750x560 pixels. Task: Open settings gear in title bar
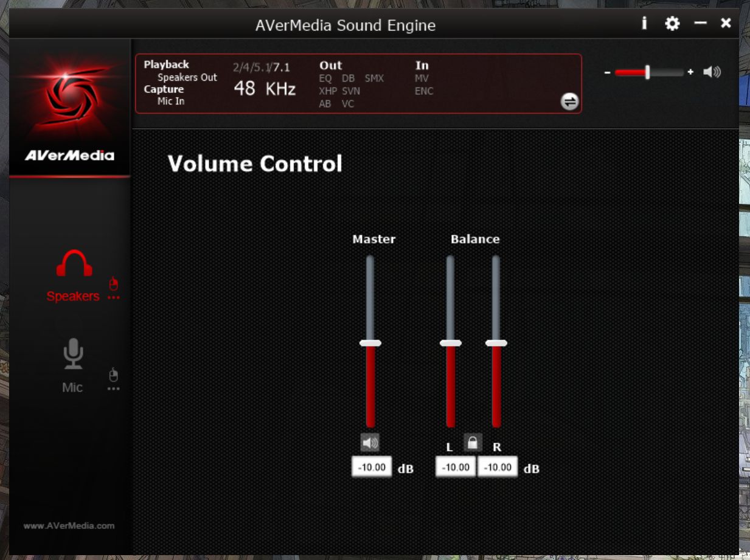tap(672, 24)
